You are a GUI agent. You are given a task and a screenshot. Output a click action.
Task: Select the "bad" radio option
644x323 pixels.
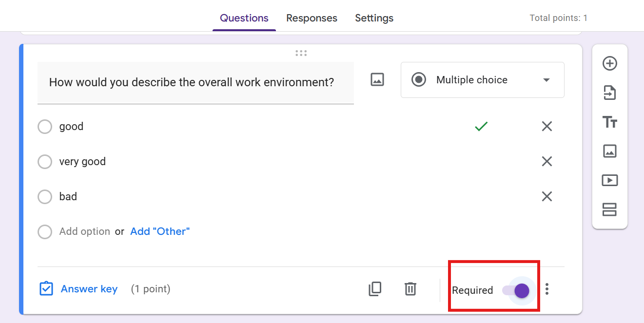click(x=45, y=197)
